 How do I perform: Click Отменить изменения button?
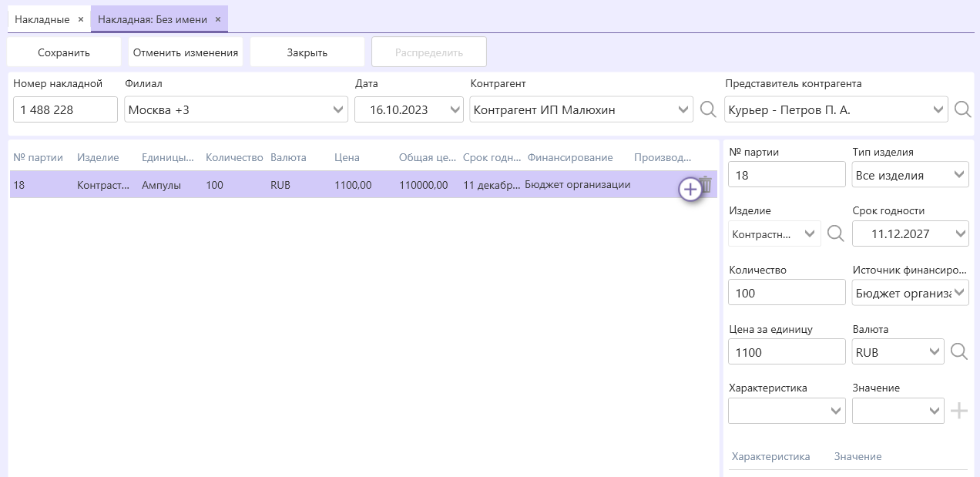pyautogui.click(x=186, y=52)
